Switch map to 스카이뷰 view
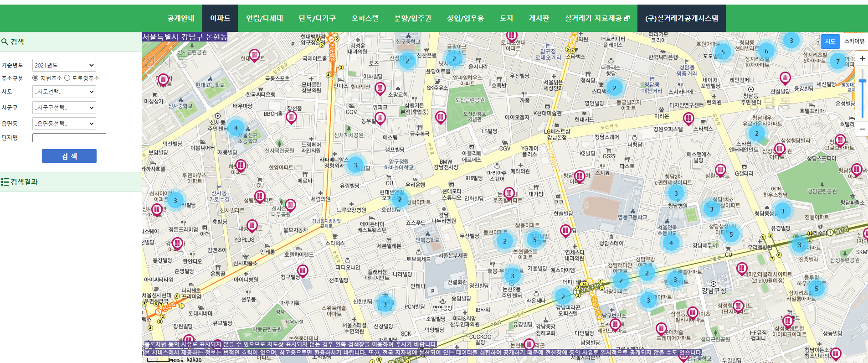The height and width of the screenshot is (363, 868). [x=854, y=41]
